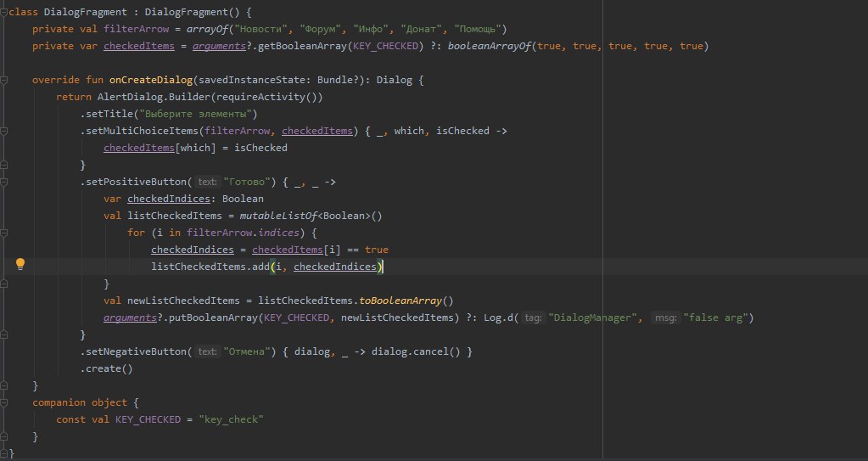Collapse the for loop fold marker
The width and height of the screenshot is (868, 461).
[3, 233]
